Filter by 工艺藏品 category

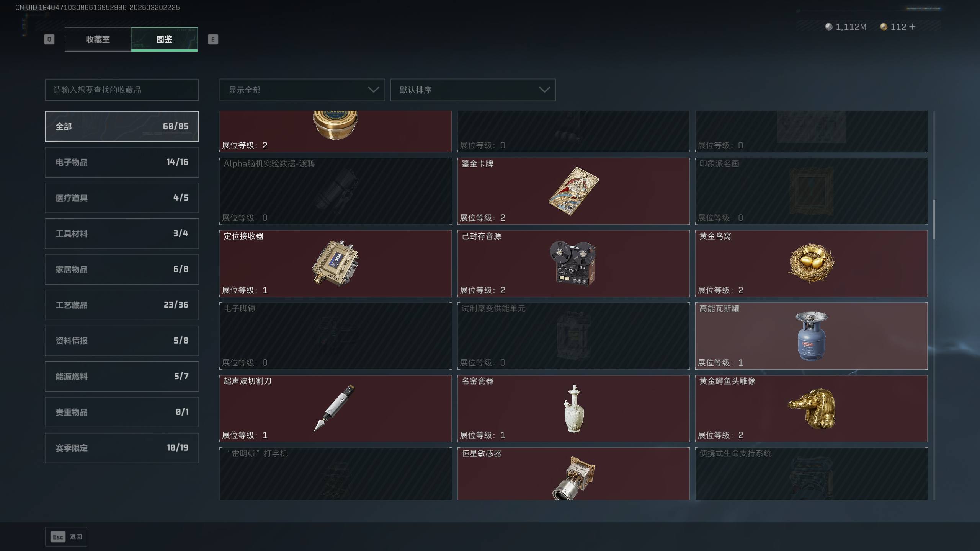pyautogui.click(x=122, y=305)
